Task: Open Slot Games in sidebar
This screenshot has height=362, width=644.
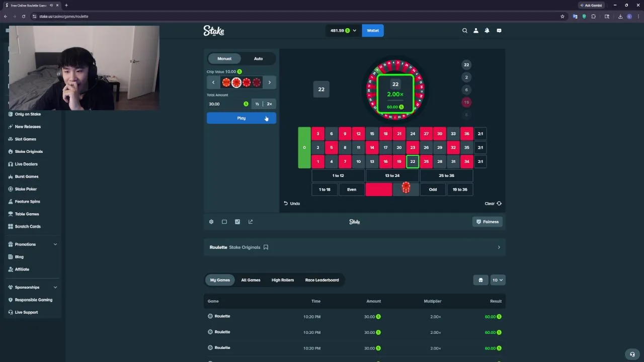Action: click(x=25, y=139)
